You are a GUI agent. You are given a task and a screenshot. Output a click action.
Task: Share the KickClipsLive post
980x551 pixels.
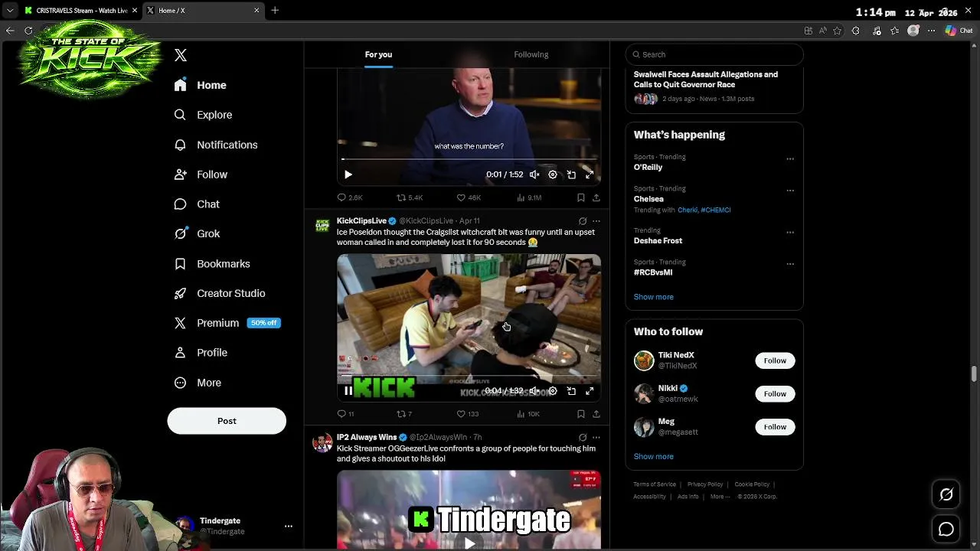pyautogui.click(x=596, y=414)
